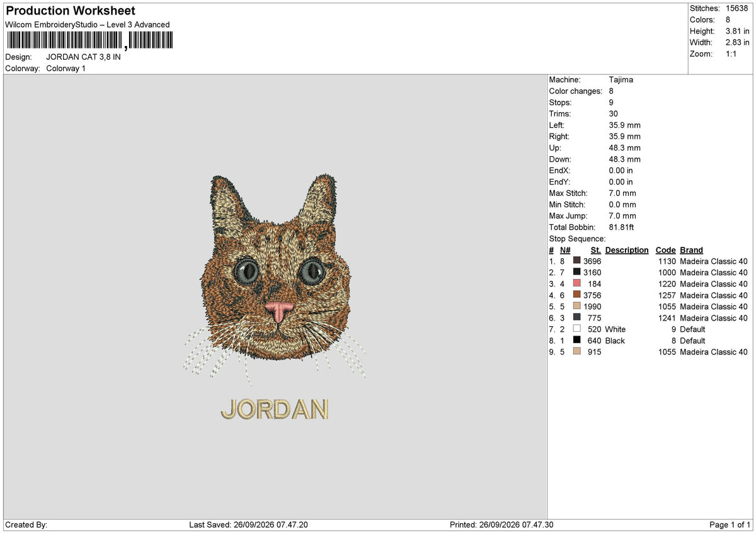The height and width of the screenshot is (534, 756).
Task: Click the stitch count 1990
Action: click(x=592, y=306)
